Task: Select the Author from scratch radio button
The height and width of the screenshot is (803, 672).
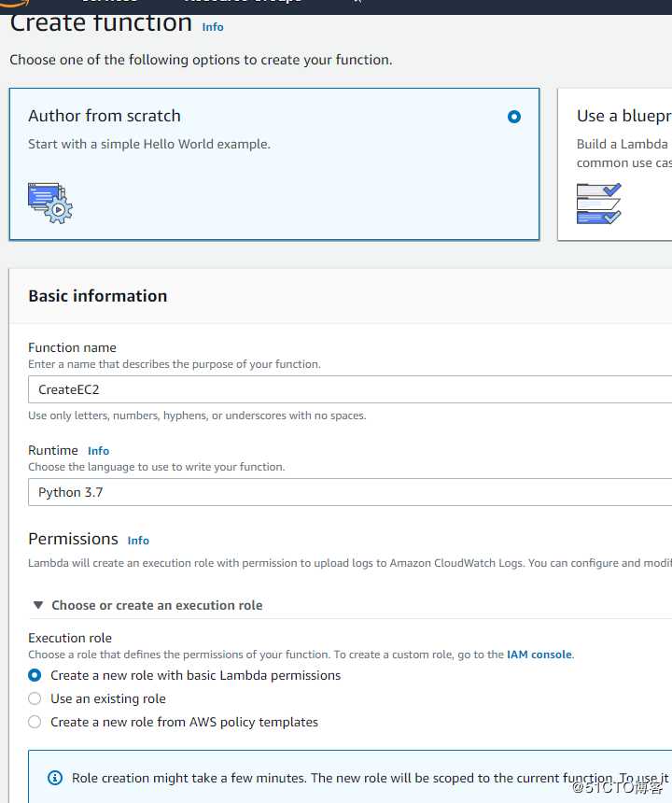Action: (514, 117)
